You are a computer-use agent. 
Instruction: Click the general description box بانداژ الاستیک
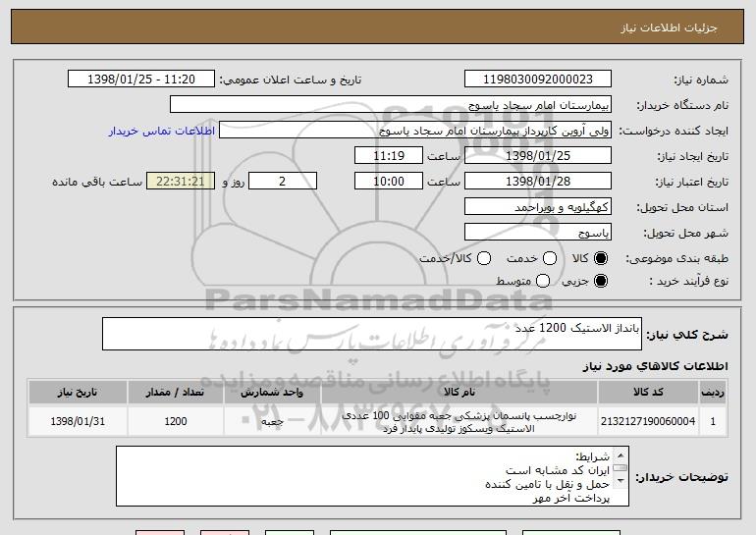[x=372, y=334]
